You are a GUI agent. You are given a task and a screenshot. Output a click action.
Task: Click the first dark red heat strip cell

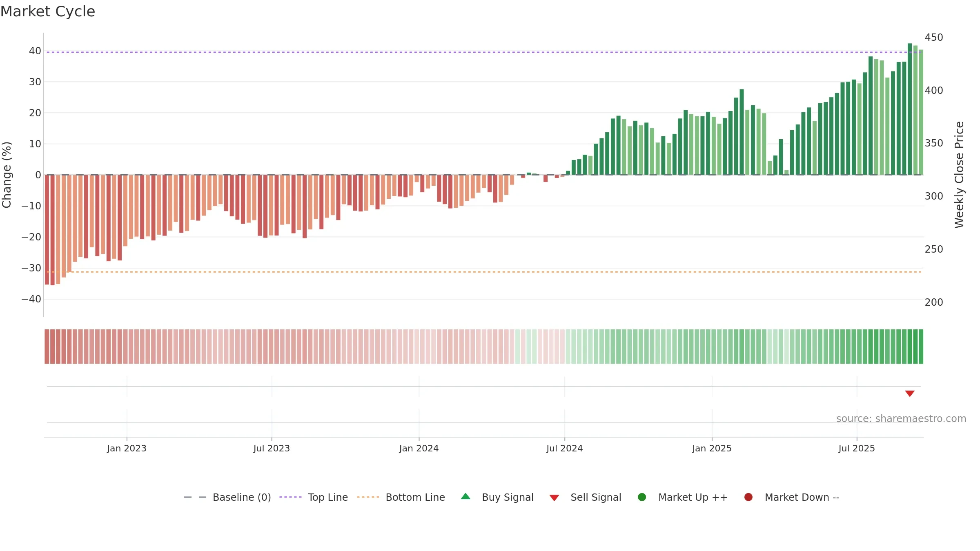click(47, 347)
